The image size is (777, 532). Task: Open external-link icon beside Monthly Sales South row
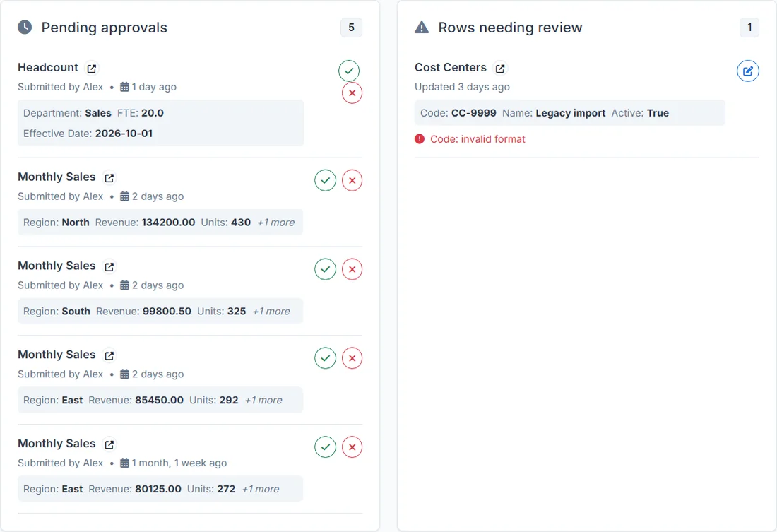[x=109, y=266]
